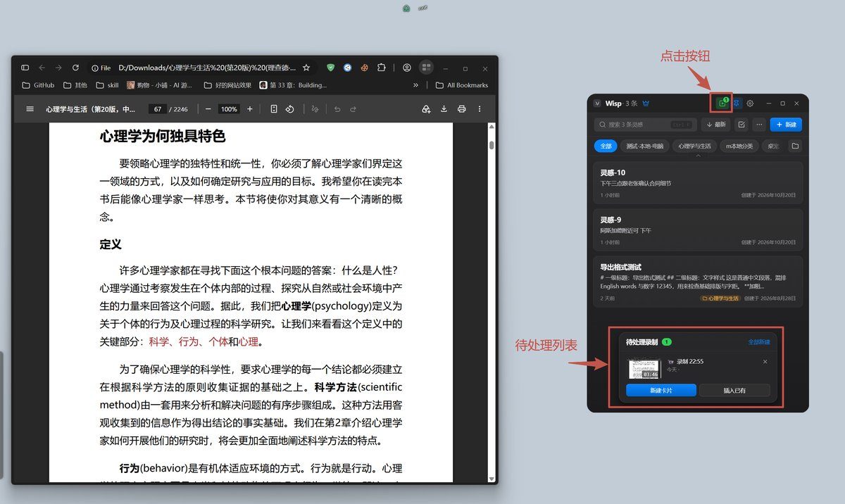Click the blue share extension icon
This screenshot has width=845, height=504.
[348, 68]
